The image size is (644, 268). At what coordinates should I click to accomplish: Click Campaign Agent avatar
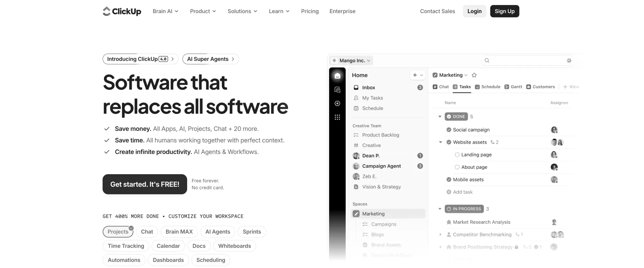coord(356,166)
